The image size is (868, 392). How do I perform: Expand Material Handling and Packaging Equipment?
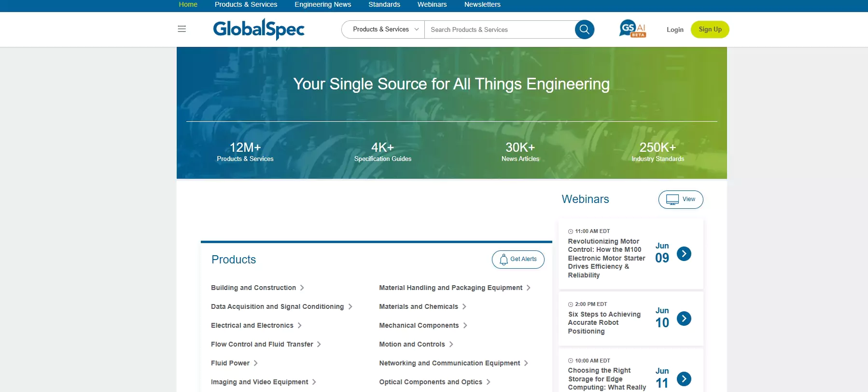455,288
